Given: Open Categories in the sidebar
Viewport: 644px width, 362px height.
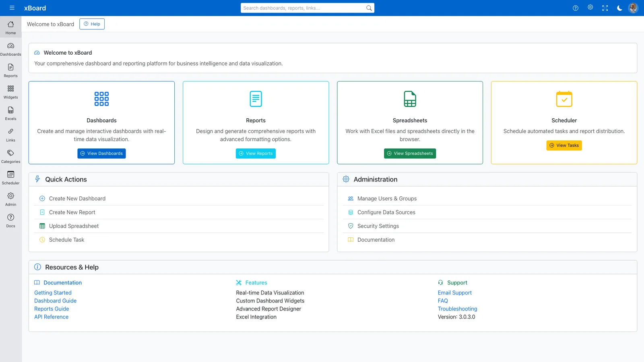Looking at the screenshot, I should click(x=11, y=156).
